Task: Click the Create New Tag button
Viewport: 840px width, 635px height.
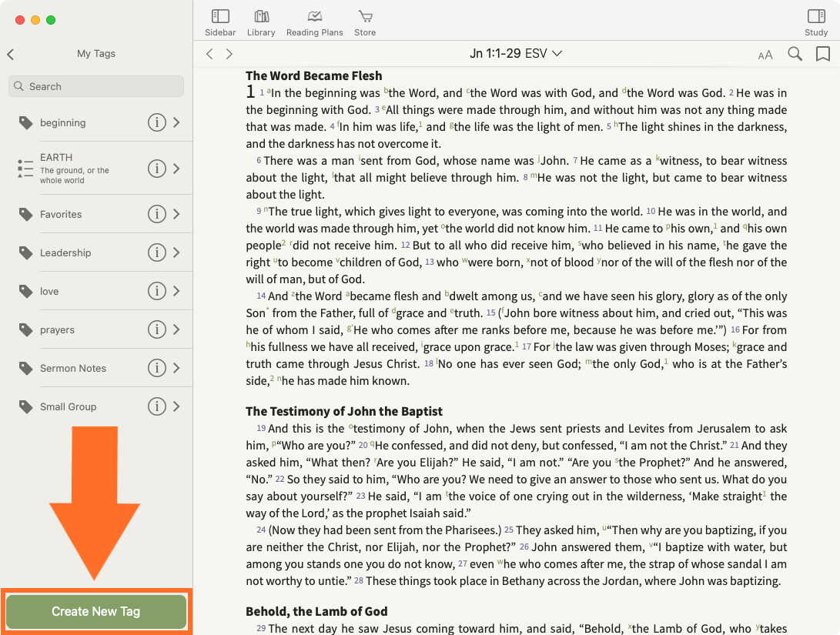Action: click(x=96, y=611)
